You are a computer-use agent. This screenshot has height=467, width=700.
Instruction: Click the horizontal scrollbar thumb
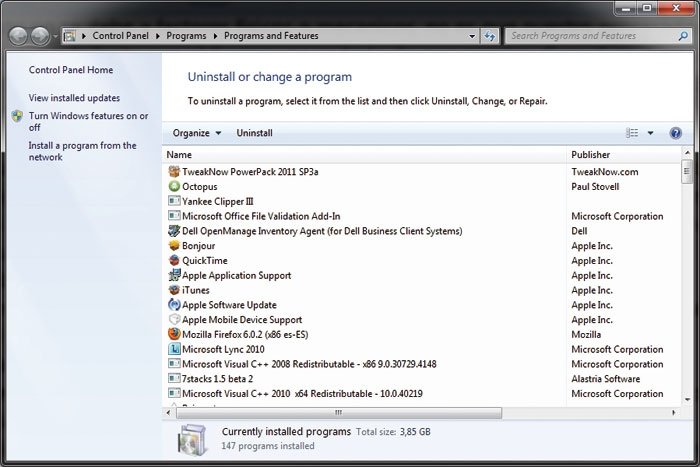(339, 413)
